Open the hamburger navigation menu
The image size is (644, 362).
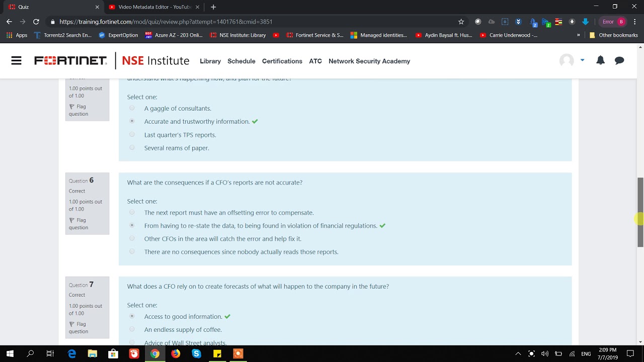coord(16,61)
